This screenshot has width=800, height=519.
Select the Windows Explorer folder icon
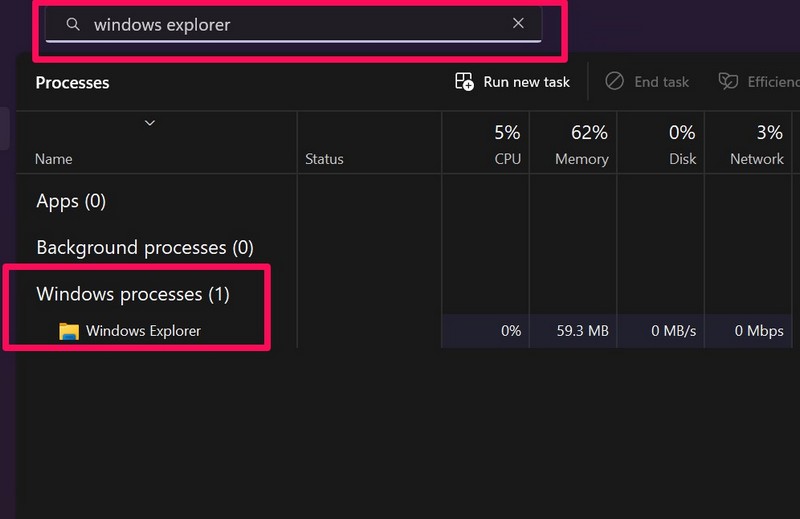(69, 331)
